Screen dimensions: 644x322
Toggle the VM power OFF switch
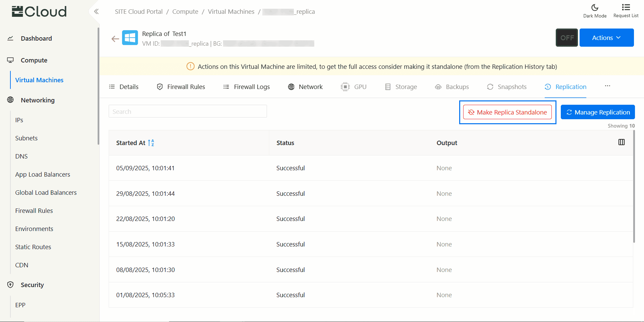point(567,38)
